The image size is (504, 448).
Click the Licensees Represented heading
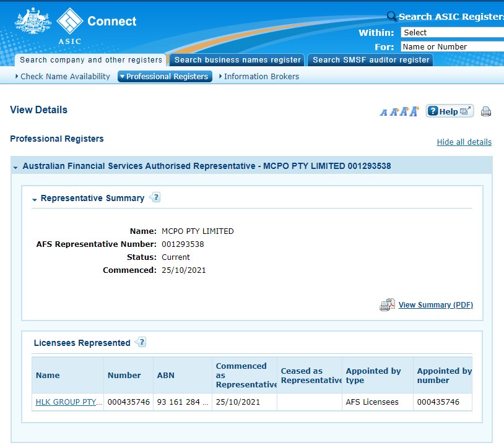tap(82, 343)
